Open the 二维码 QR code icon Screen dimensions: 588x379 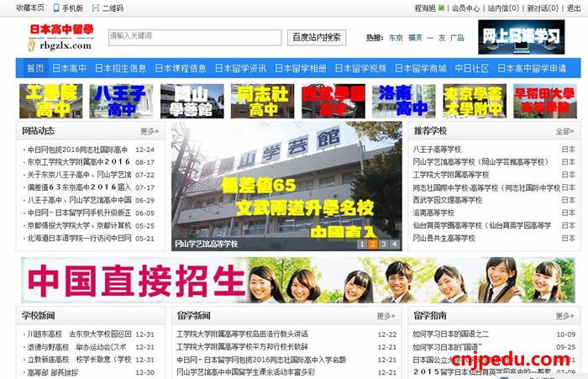click(96, 8)
